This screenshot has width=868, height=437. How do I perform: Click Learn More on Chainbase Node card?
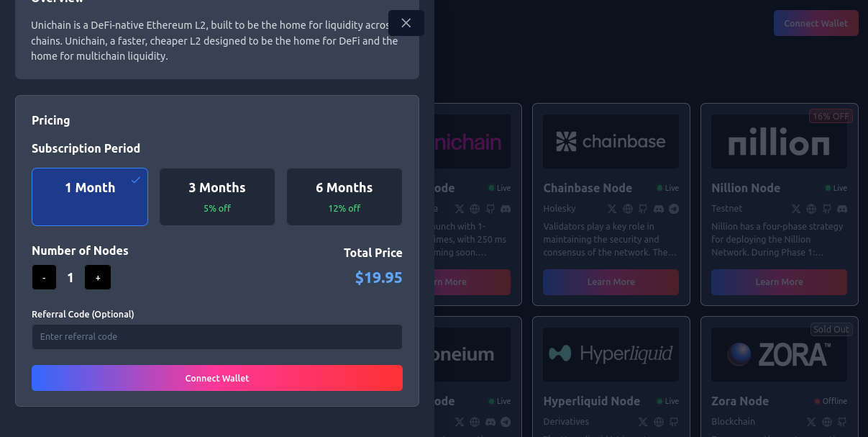[x=611, y=282]
